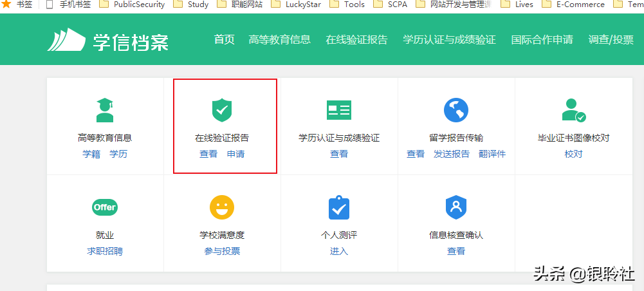The height and width of the screenshot is (291, 644).
Task: Open the E-Commerce bookmark folder
Action: tap(573, 5)
